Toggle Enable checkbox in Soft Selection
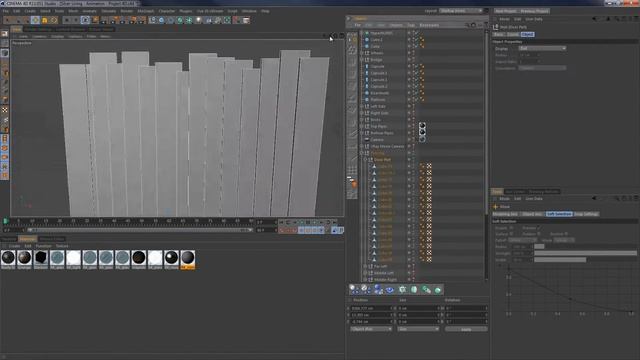Image resolution: width=640 pixels, height=360 pixels. pos(511,228)
